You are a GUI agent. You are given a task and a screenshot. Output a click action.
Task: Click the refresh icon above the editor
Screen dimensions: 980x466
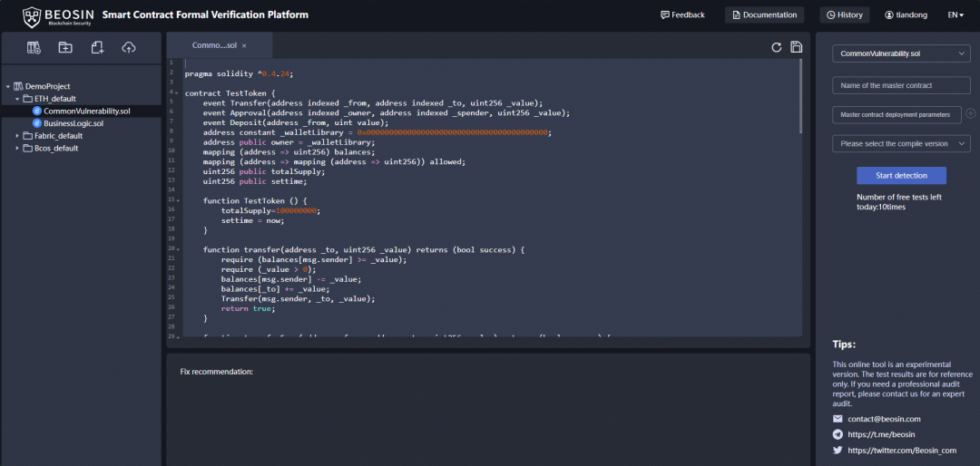click(x=776, y=47)
